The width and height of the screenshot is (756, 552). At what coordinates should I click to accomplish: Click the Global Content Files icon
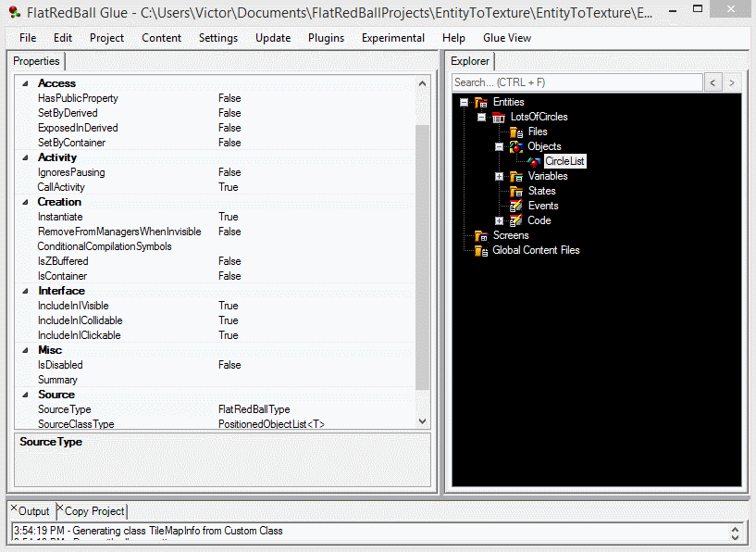pyautogui.click(x=481, y=250)
